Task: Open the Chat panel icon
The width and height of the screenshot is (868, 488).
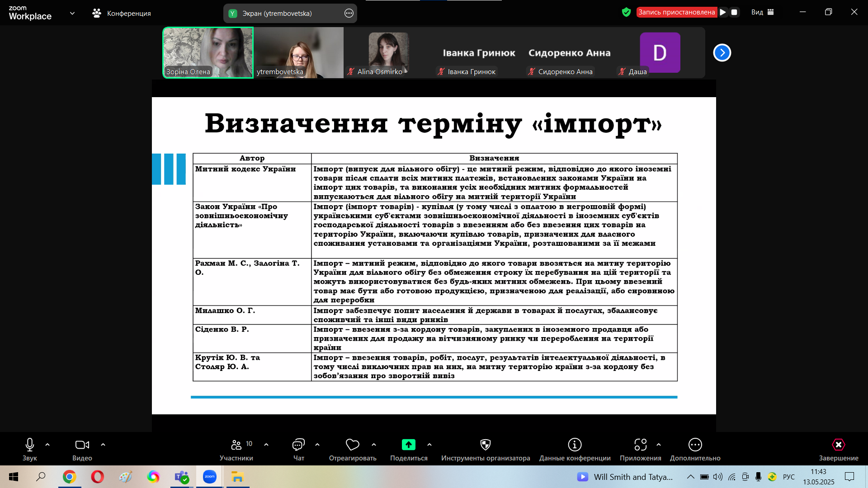Action: coord(298,445)
